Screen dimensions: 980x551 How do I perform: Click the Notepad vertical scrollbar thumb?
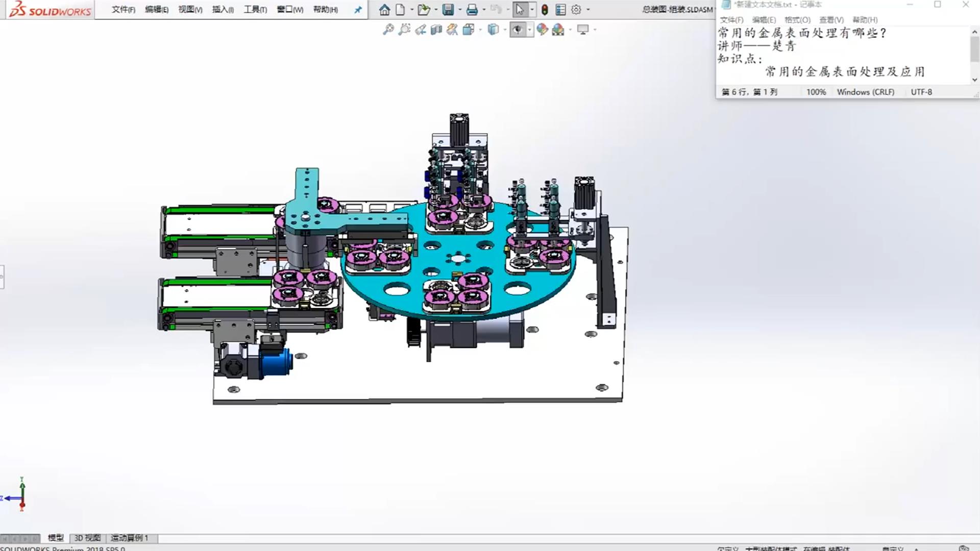974,49
